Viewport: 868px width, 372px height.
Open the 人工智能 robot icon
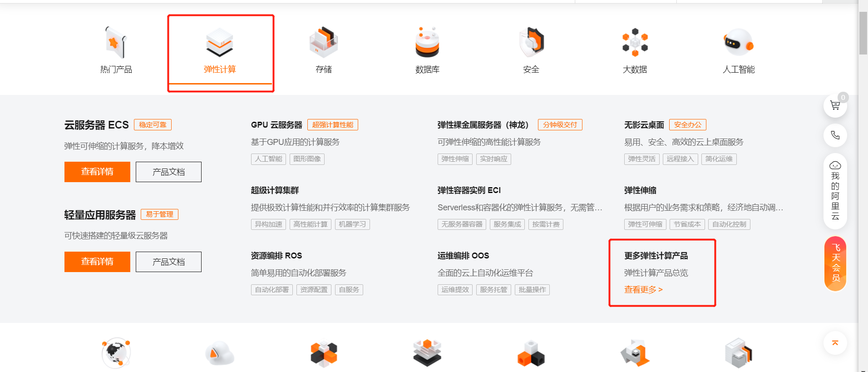[x=739, y=42]
